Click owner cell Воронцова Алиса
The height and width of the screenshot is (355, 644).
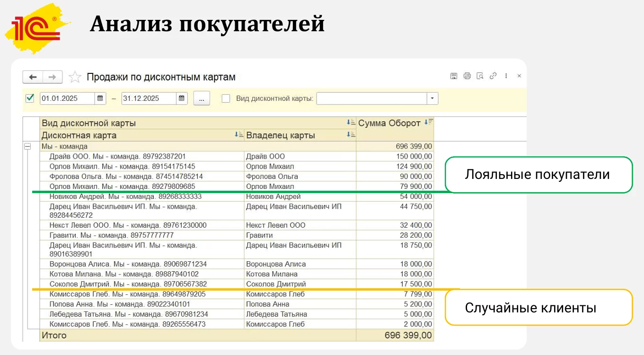point(300,264)
